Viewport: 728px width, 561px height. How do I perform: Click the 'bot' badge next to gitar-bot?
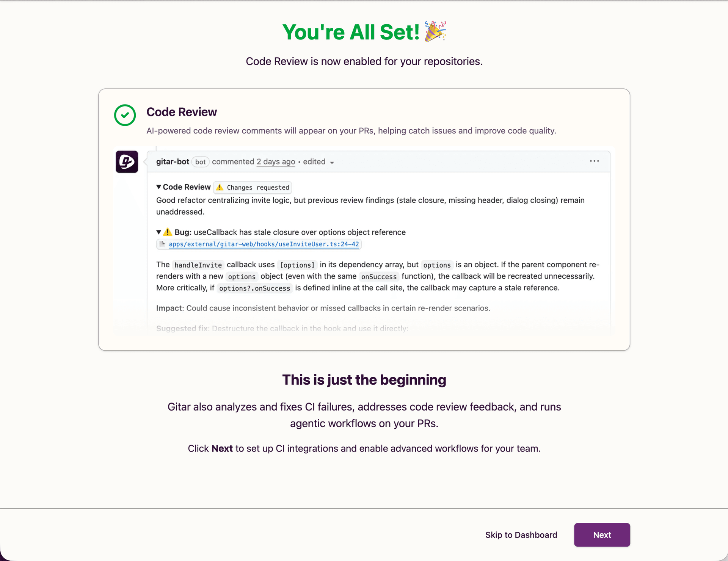click(x=200, y=161)
